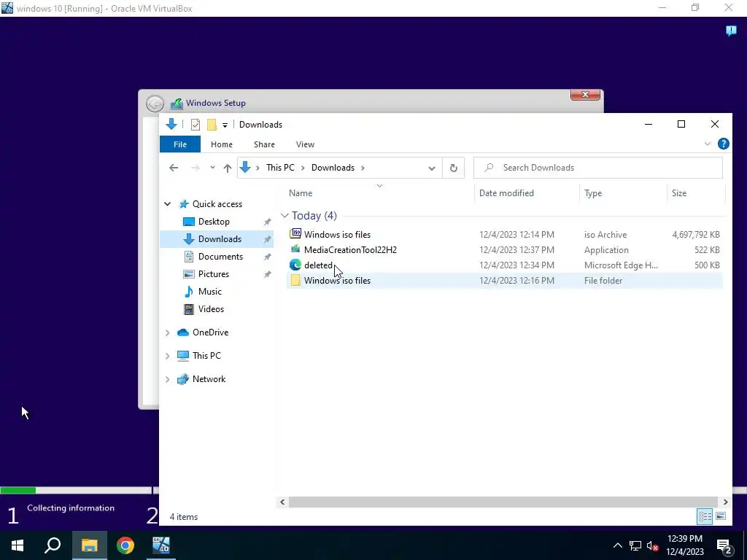Click the horizontal scrollbar left arrow
Viewport: 747px width, 560px height.
[x=282, y=502]
